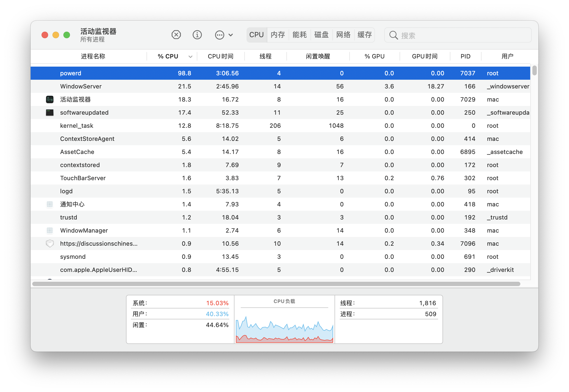The width and height of the screenshot is (569, 392).
Task: Click the stop process X icon
Action: [176, 35]
